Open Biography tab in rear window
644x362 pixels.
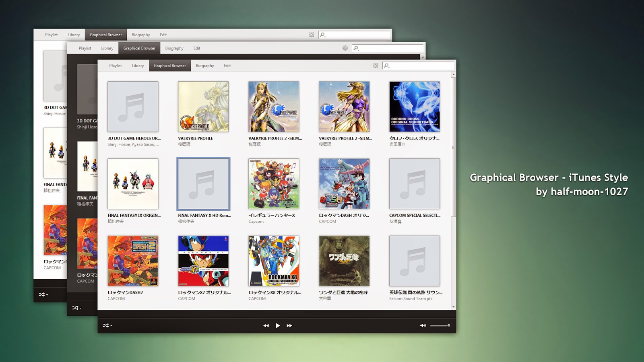coord(141,35)
